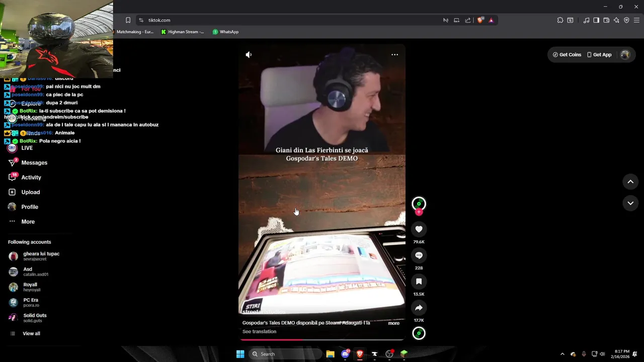Click the cast/screen icon in the address bar
The height and width of the screenshot is (362, 644).
[x=456, y=20]
